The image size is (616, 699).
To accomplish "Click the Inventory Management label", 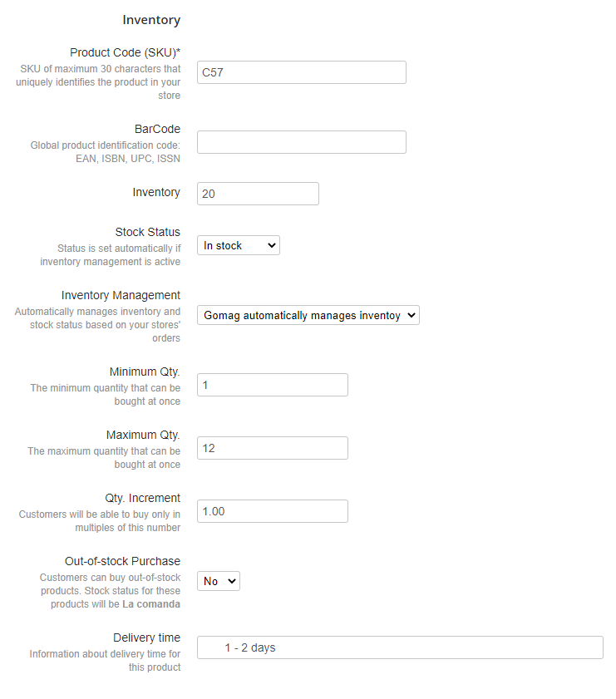I will 121,295.
